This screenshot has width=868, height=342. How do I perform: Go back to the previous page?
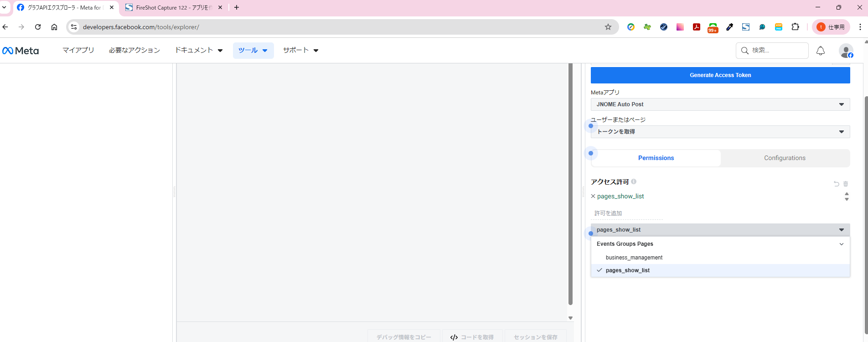point(5,27)
